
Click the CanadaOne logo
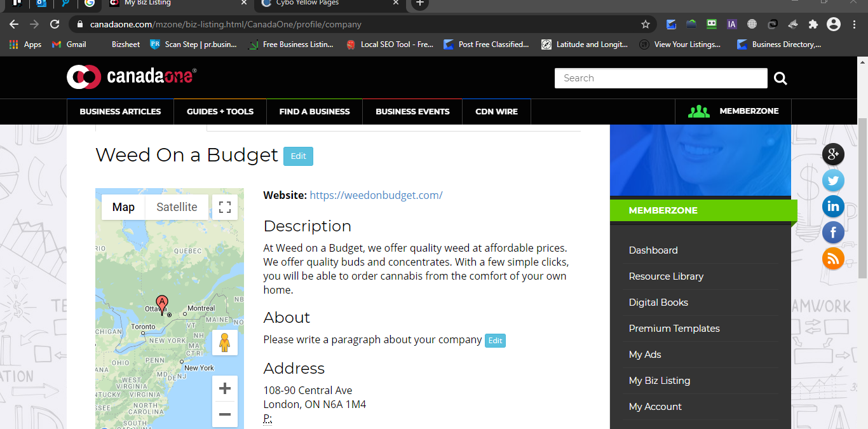click(132, 77)
